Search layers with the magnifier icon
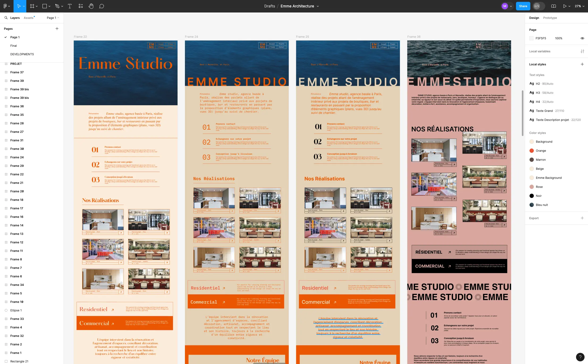The height and width of the screenshot is (364, 588). (x=6, y=18)
